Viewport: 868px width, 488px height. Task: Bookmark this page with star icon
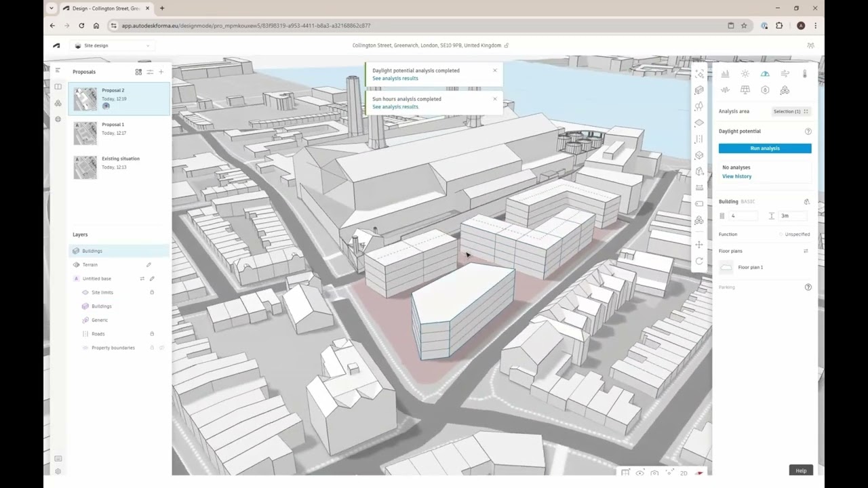pos(744,26)
